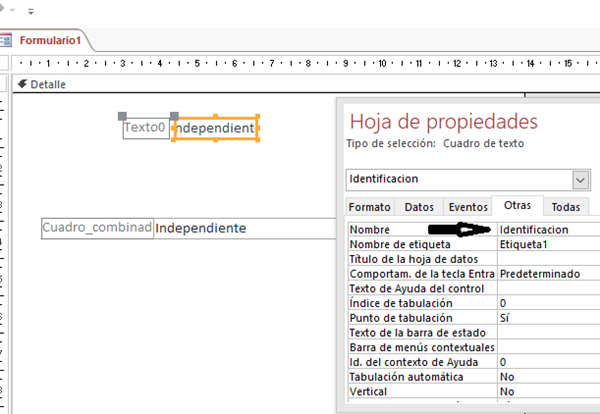The image size is (600, 414).
Task: Click the arrow icon beside Detalle
Action: (x=22, y=85)
